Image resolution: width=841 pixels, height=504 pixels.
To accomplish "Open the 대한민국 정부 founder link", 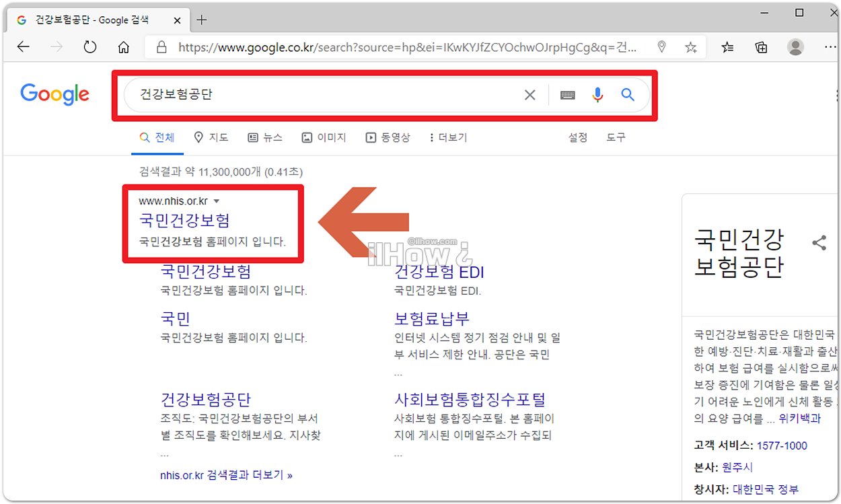I will [766, 489].
